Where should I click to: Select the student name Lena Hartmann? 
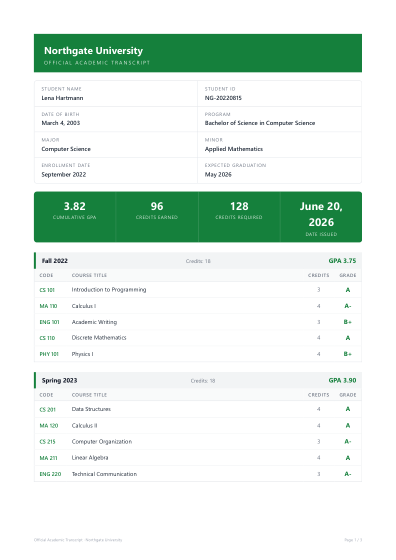pyautogui.click(x=62, y=98)
